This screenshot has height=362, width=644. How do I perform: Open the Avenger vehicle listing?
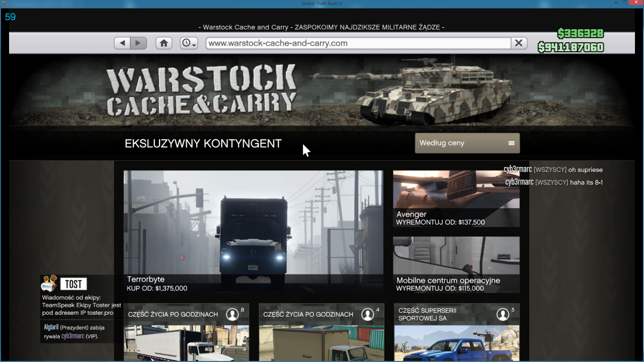(x=456, y=199)
